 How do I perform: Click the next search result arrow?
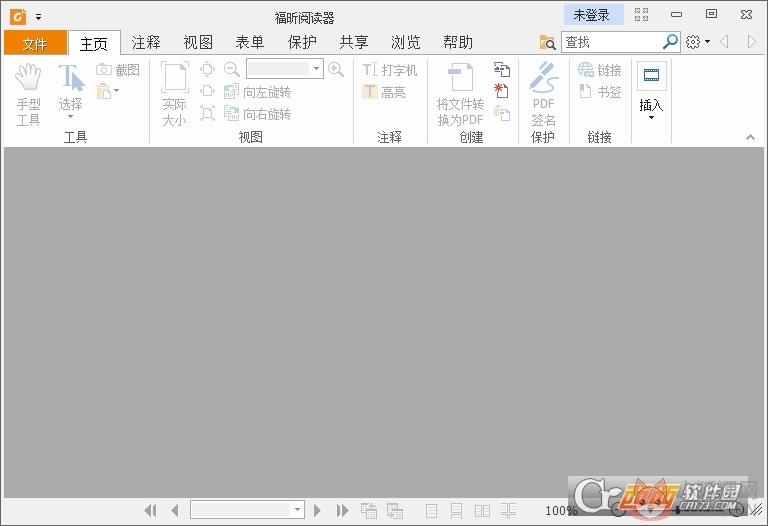tap(751, 42)
